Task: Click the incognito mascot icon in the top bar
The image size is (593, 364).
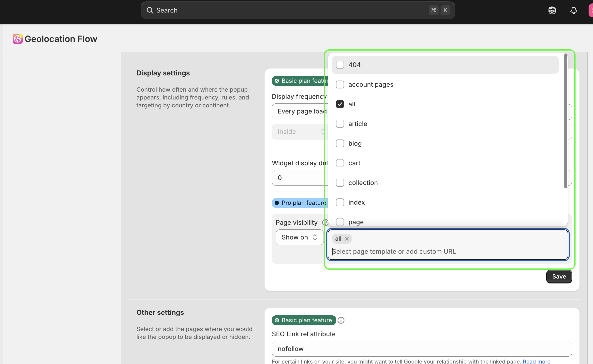Action: pyautogui.click(x=552, y=10)
